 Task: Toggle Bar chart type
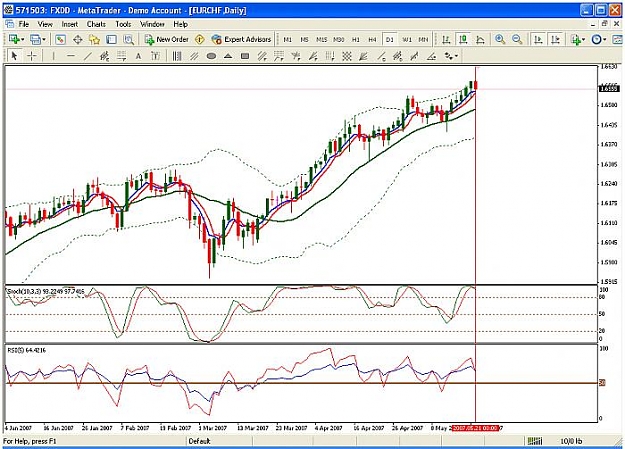pyautogui.click(x=446, y=39)
